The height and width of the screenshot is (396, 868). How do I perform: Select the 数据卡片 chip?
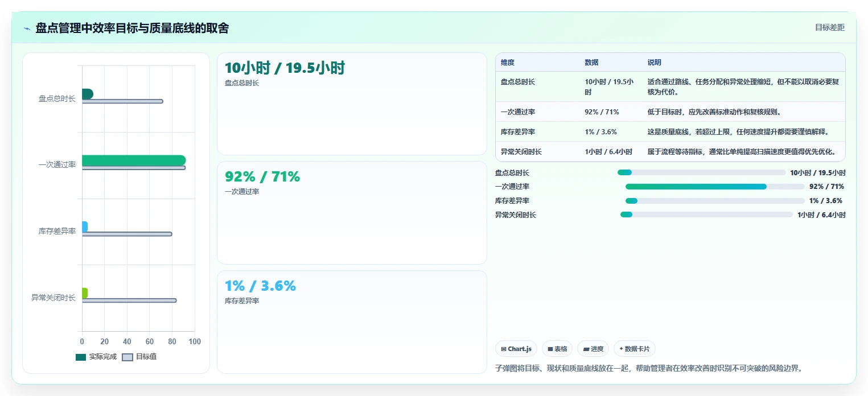(x=635, y=349)
